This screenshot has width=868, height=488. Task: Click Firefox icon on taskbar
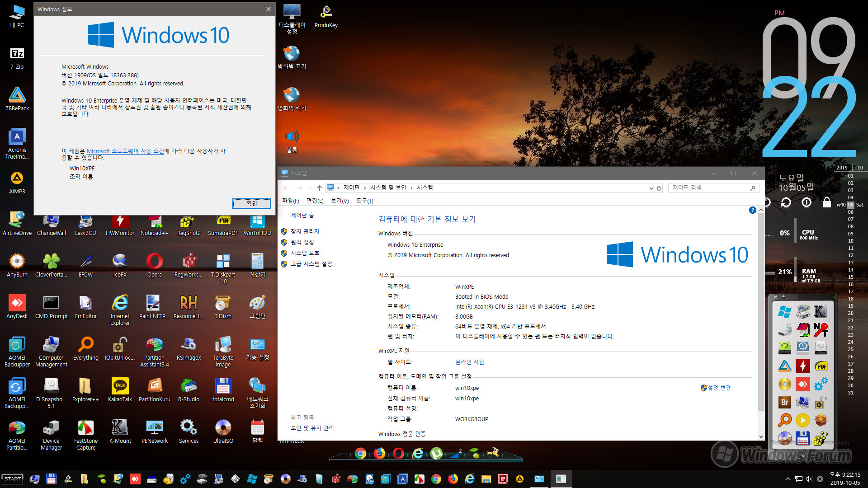(453, 479)
